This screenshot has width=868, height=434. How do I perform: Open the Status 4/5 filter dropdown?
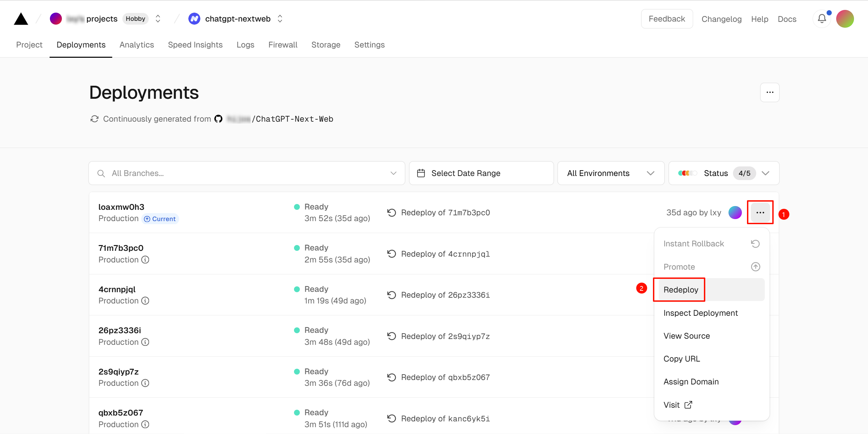tap(724, 173)
